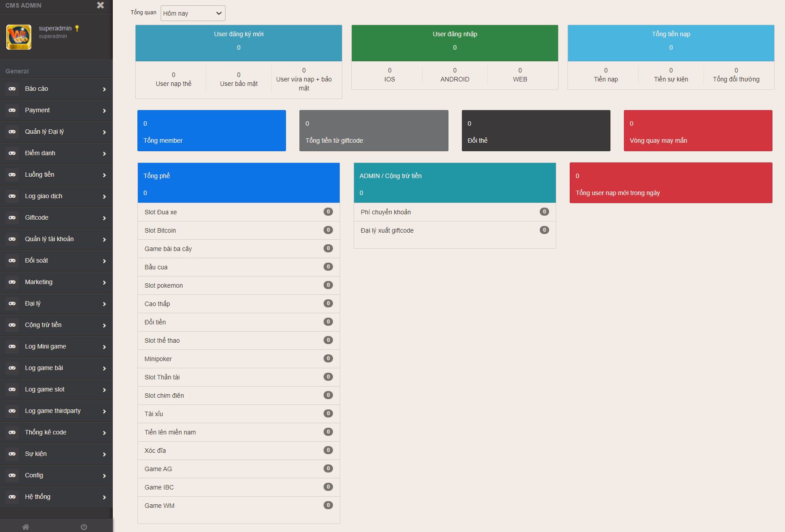Click the Tổng tiền từ giftcode card
The image size is (785, 532).
(374, 131)
